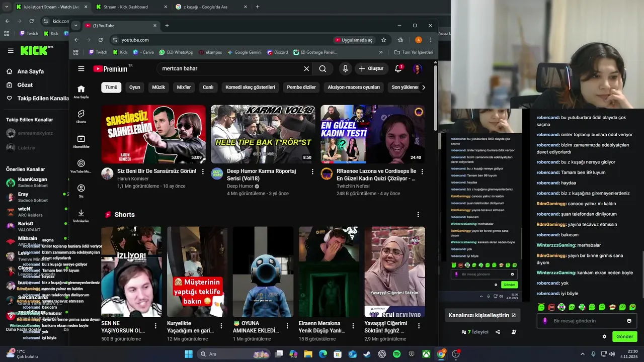Open YouTube account avatar menu
The height and width of the screenshot is (362, 644).
[417, 69]
